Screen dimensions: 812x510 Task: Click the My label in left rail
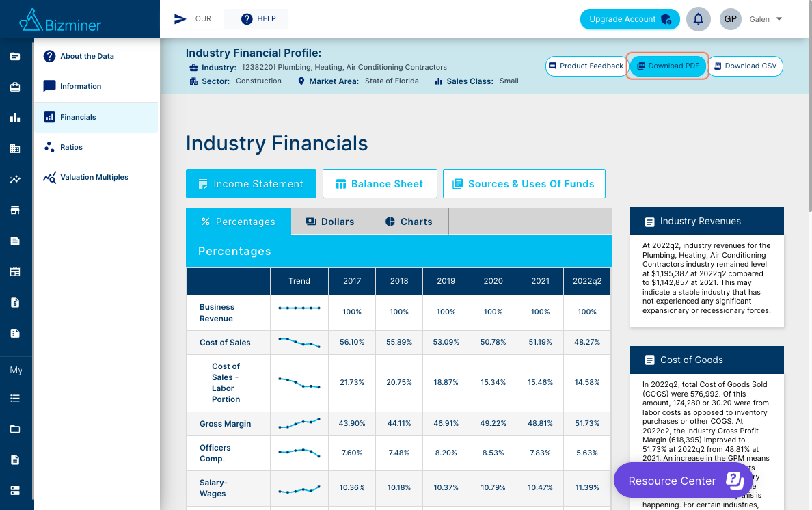16,371
